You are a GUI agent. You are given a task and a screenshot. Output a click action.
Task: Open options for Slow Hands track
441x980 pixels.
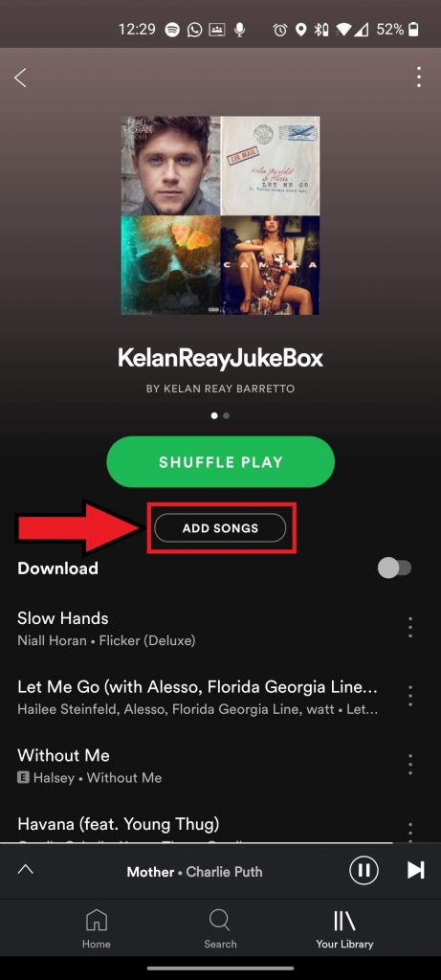409,627
